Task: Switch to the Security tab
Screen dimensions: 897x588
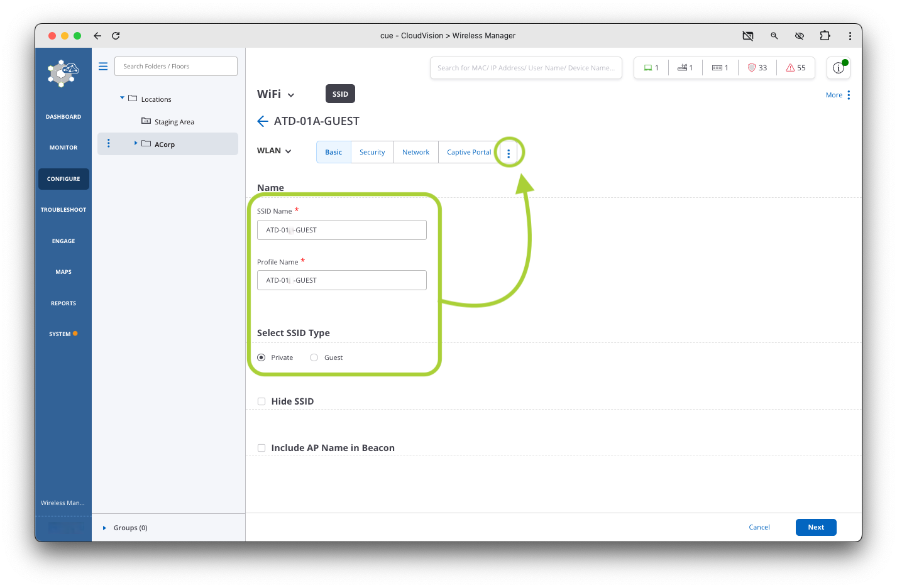Action: pos(372,152)
